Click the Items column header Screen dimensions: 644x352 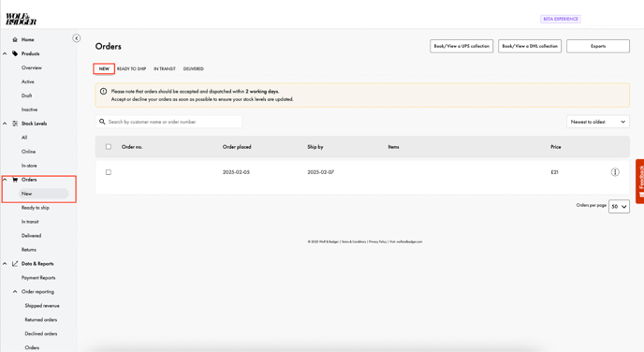point(393,147)
